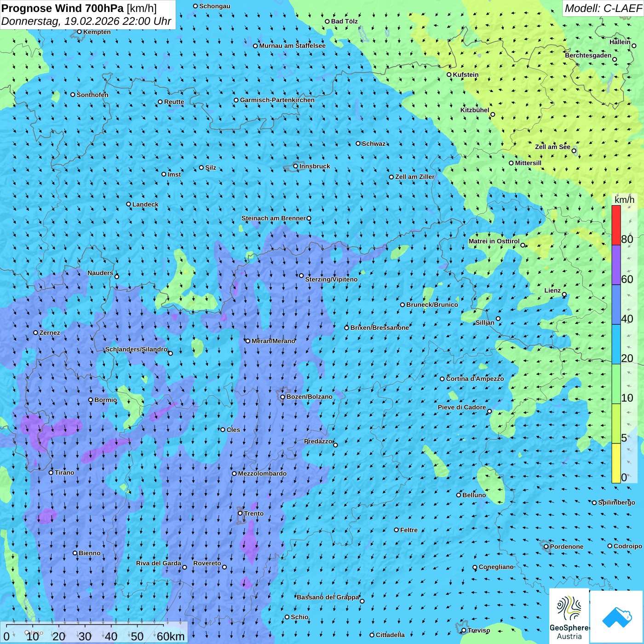Click the "Modell: C-LAEF" label
Screen dimensions: 644x644
click(x=603, y=8)
